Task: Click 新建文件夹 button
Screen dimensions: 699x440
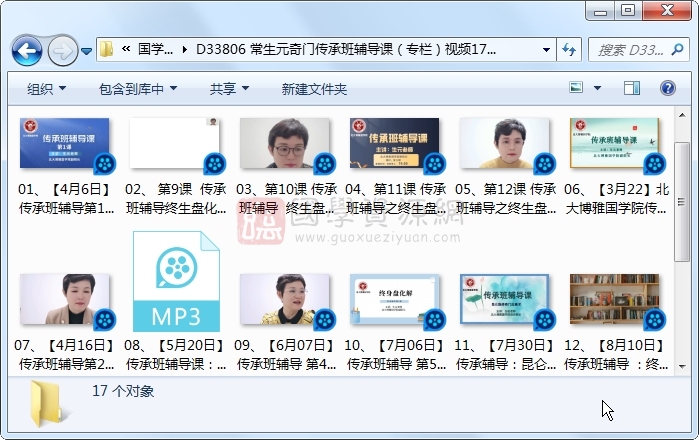Action: pos(314,89)
